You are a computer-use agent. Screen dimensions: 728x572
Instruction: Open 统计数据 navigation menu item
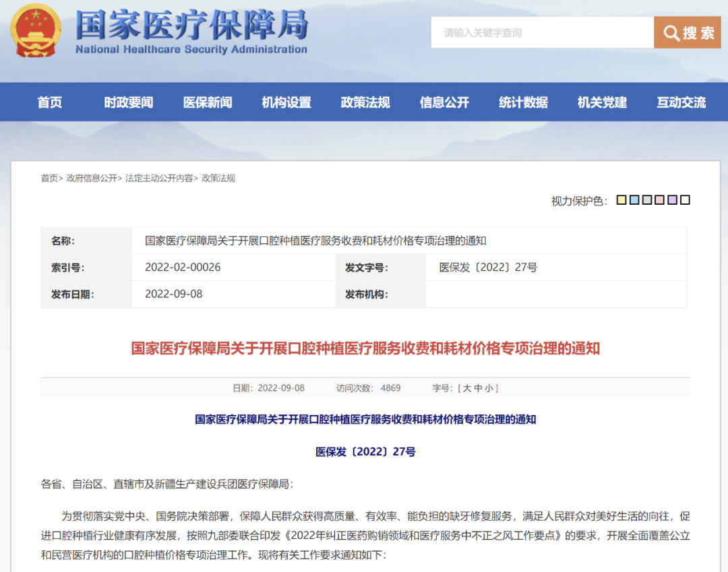coord(523,102)
